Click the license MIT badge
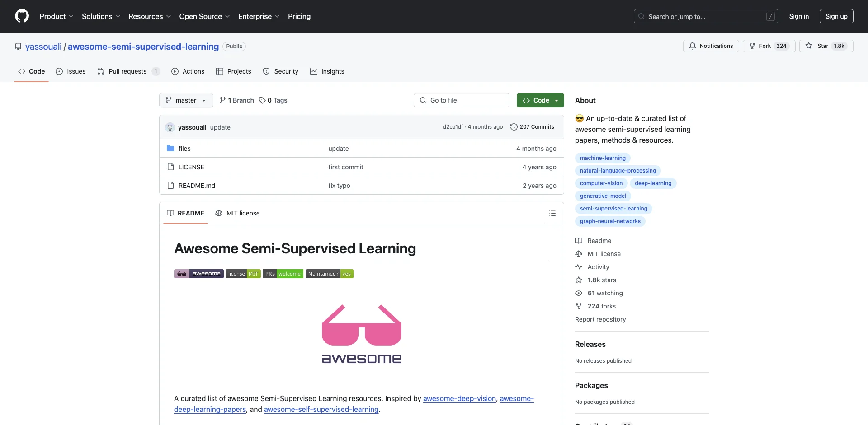This screenshot has height=425, width=868. pyautogui.click(x=243, y=274)
